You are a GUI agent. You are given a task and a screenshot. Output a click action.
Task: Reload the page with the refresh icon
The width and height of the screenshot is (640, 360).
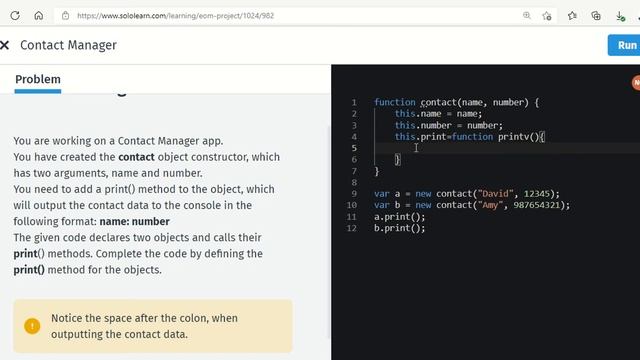coord(15,16)
